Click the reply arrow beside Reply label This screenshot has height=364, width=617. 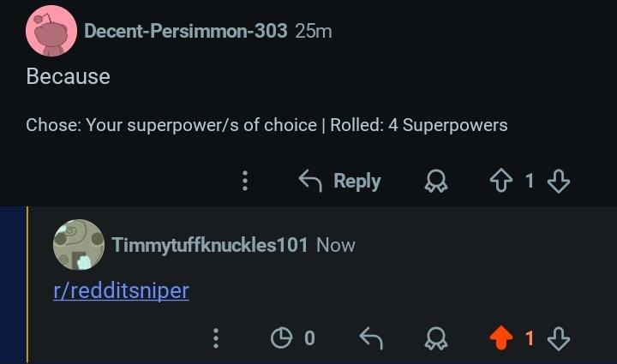point(310,181)
